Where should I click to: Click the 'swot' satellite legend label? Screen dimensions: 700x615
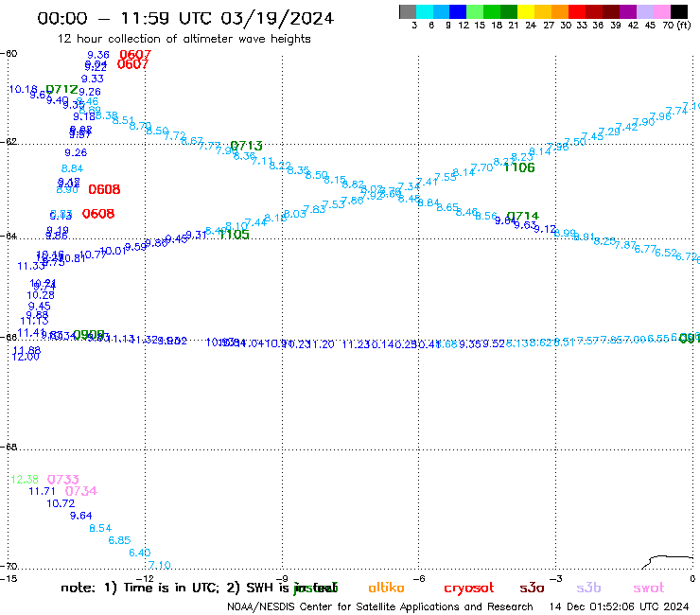[x=648, y=588]
